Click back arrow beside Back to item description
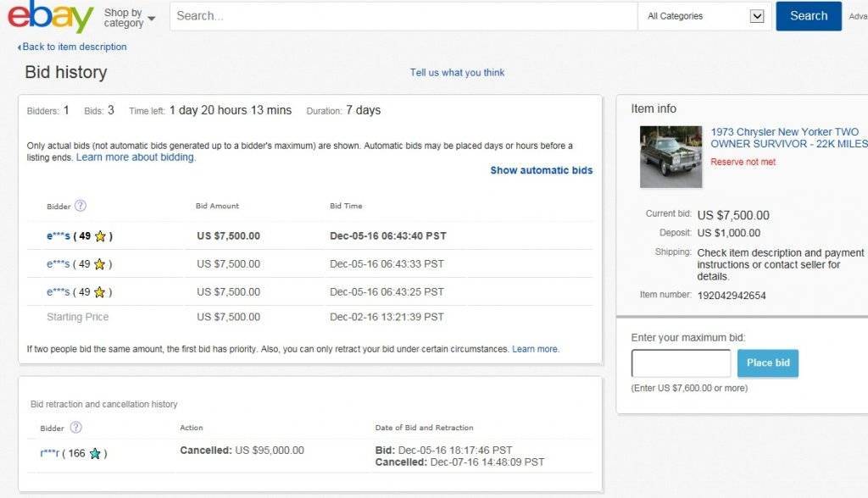The image size is (868, 498). tap(19, 47)
